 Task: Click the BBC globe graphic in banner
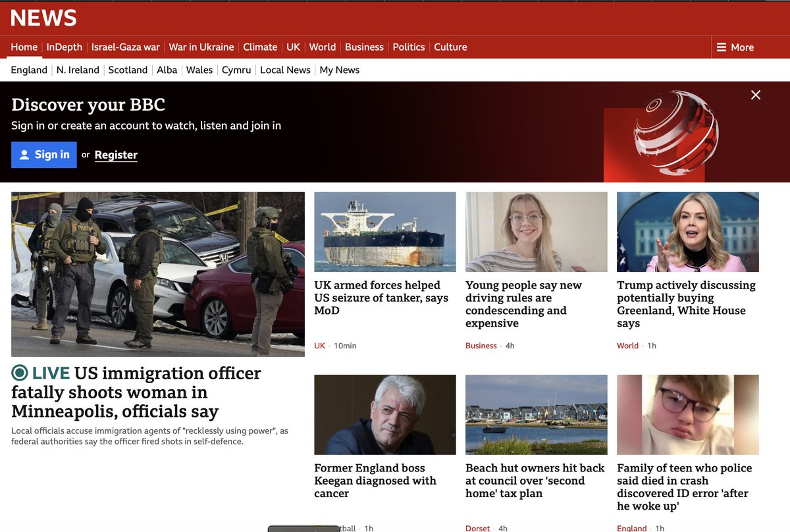point(676,134)
